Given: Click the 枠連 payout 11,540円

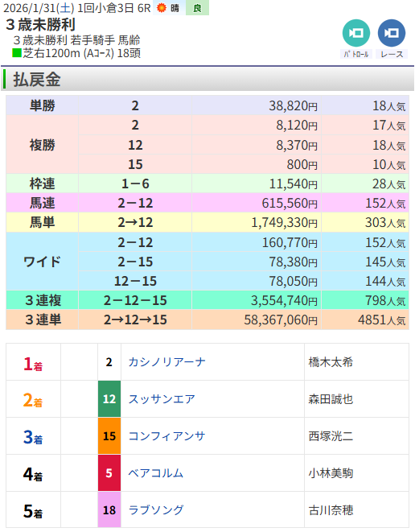Looking at the screenshot, I should coord(294,184).
